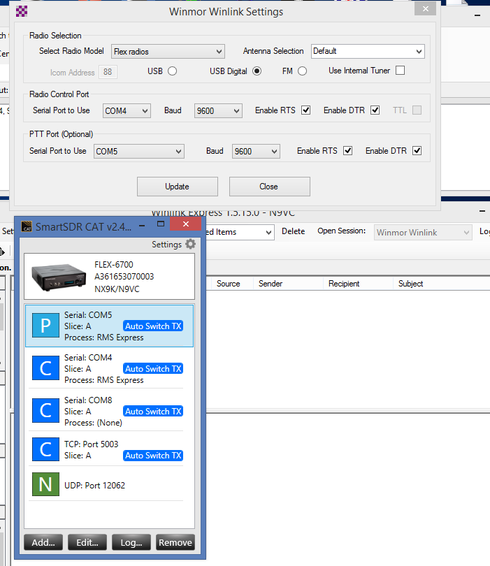This screenshot has width=490, height=566.
Task: Select FM radio button
Action: [302, 71]
